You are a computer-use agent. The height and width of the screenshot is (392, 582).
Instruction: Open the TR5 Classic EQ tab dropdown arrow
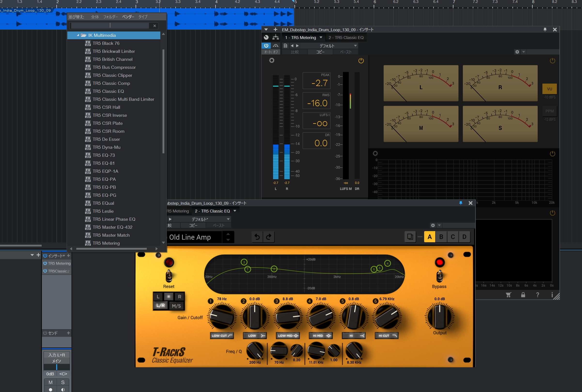point(235,211)
